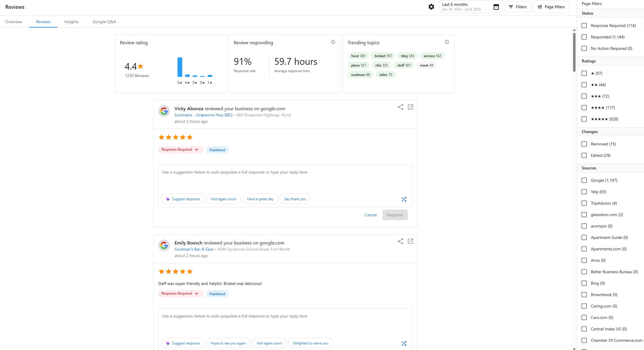This screenshot has width=644, height=350.
Task: Open the calendar date picker icon
Action: [496, 7]
